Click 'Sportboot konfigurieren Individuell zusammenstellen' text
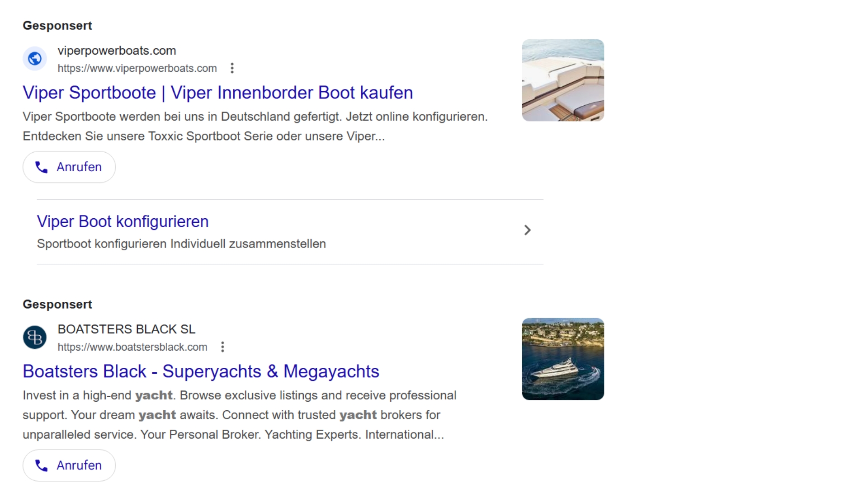 point(181,244)
